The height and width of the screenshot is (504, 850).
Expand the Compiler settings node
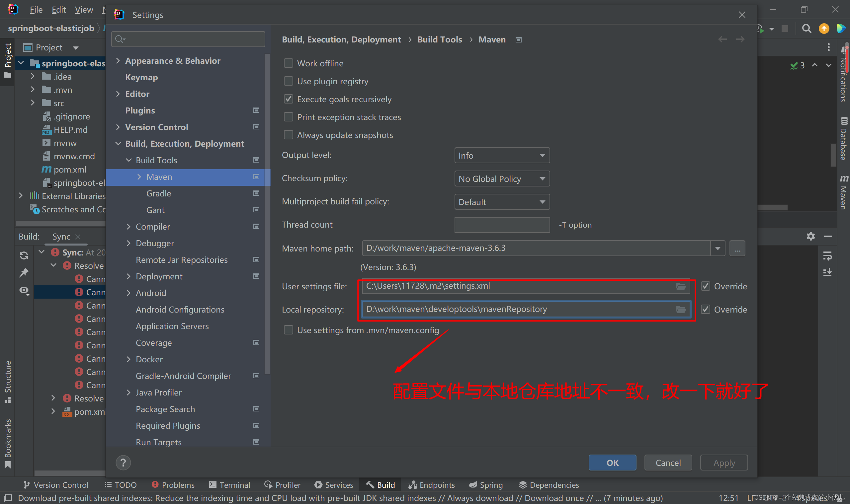tap(128, 227)
